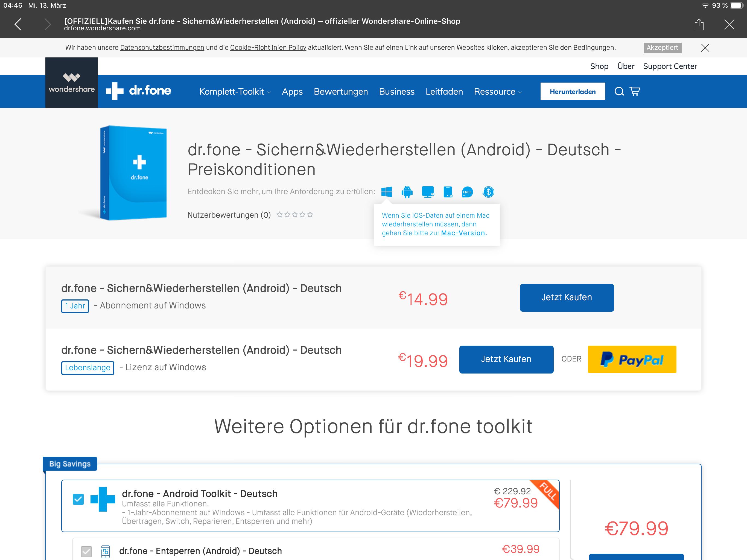Pay with the yellow PayPal button
Image resolution: width=747 pixels, height=560 pixels.
(632, 359)
